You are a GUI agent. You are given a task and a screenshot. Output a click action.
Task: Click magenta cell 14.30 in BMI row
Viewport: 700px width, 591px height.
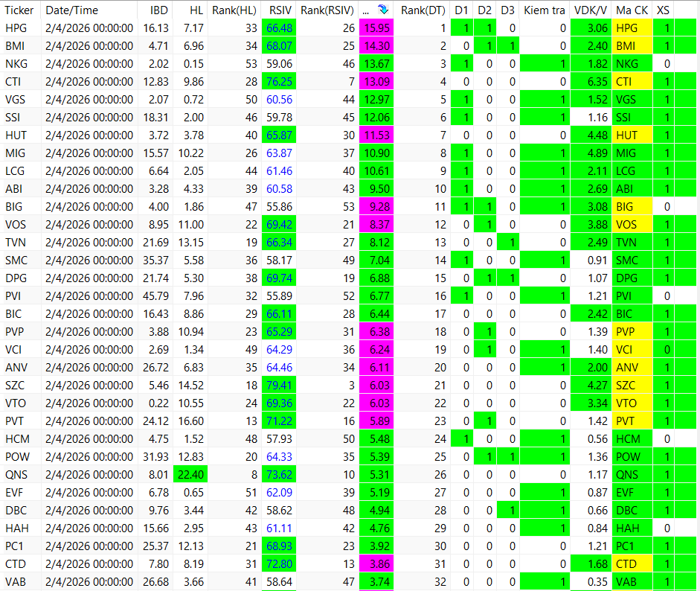376,46
